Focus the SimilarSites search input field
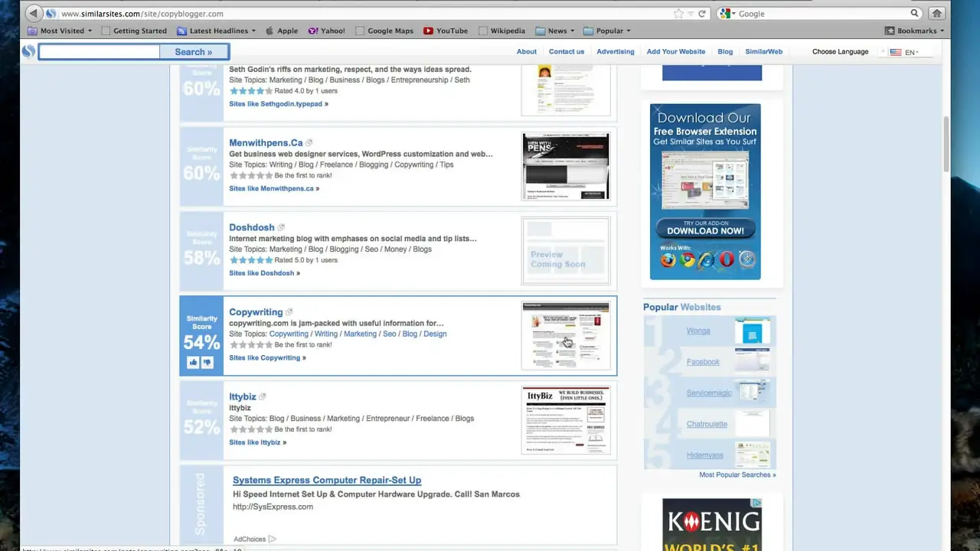 click(100, 52)
